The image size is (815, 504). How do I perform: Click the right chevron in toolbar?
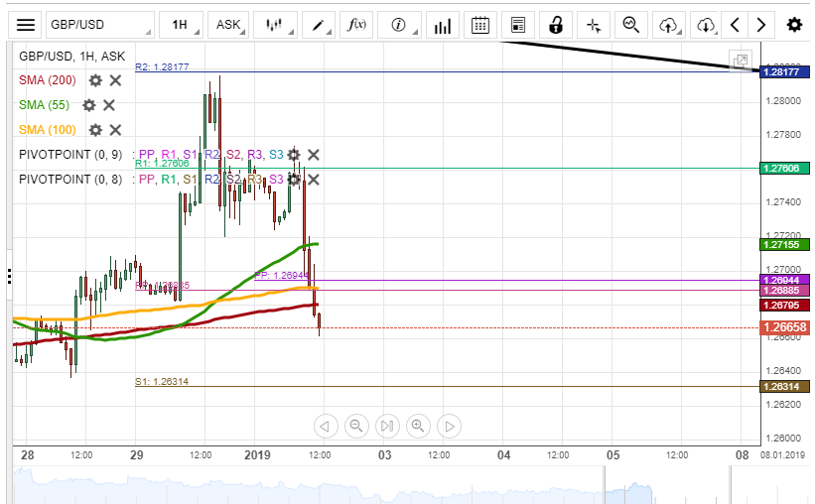coord(761,25)
